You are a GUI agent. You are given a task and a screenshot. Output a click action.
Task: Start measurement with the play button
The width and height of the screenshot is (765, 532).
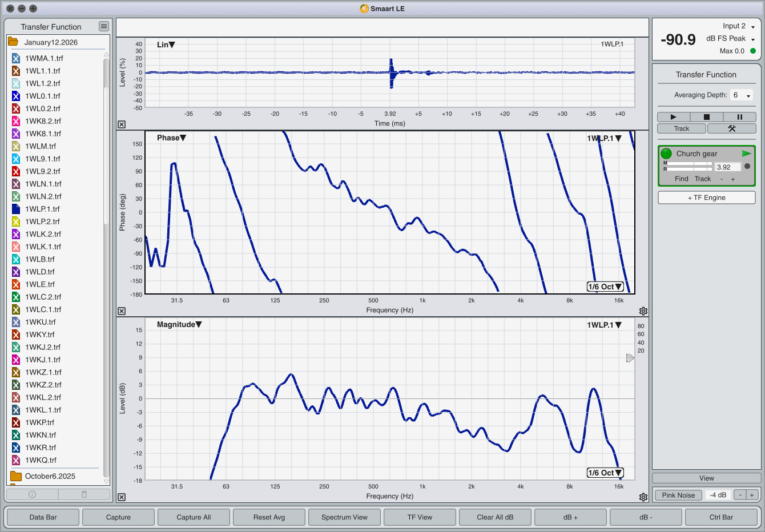coord(673,117)
